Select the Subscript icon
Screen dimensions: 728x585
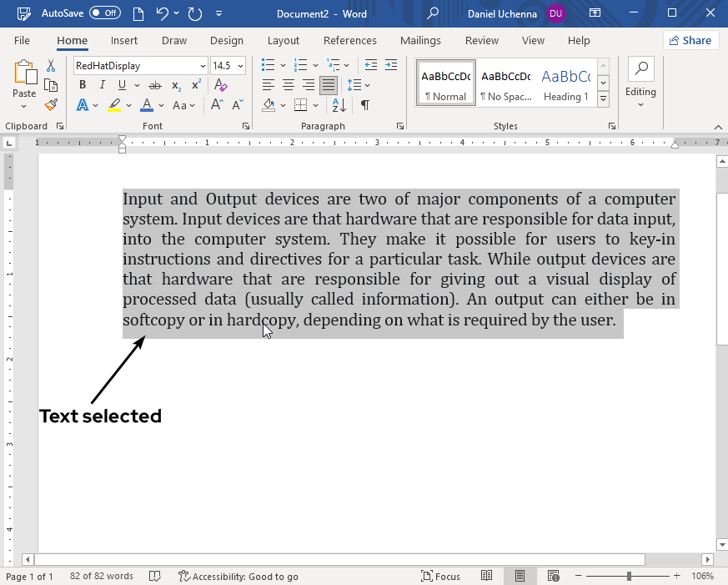click(175, 84)
